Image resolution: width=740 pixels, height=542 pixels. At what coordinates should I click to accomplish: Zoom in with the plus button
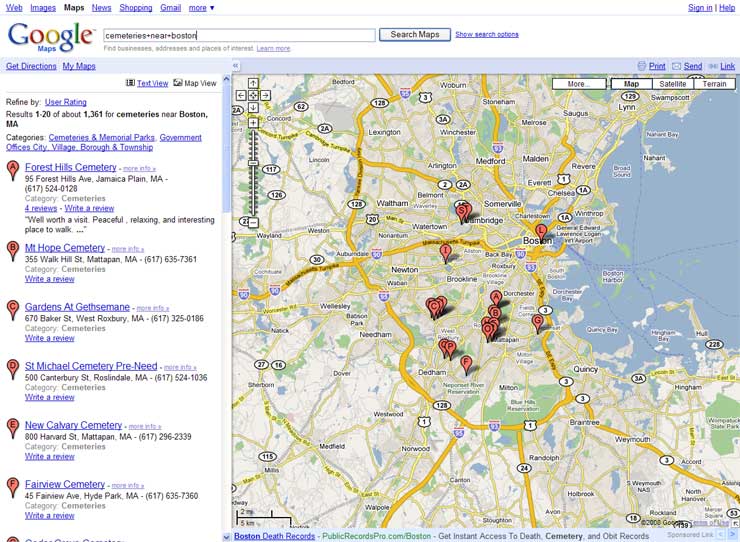(253, 123)
